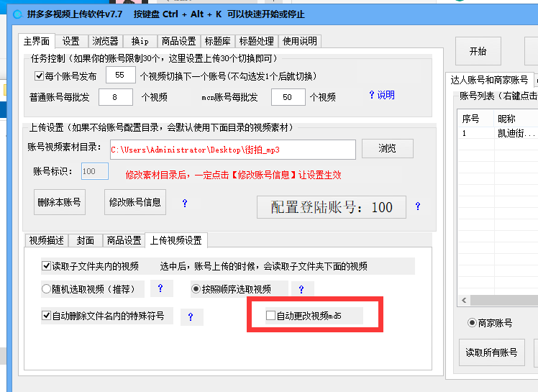Switch to 主界面 tab

37,41
